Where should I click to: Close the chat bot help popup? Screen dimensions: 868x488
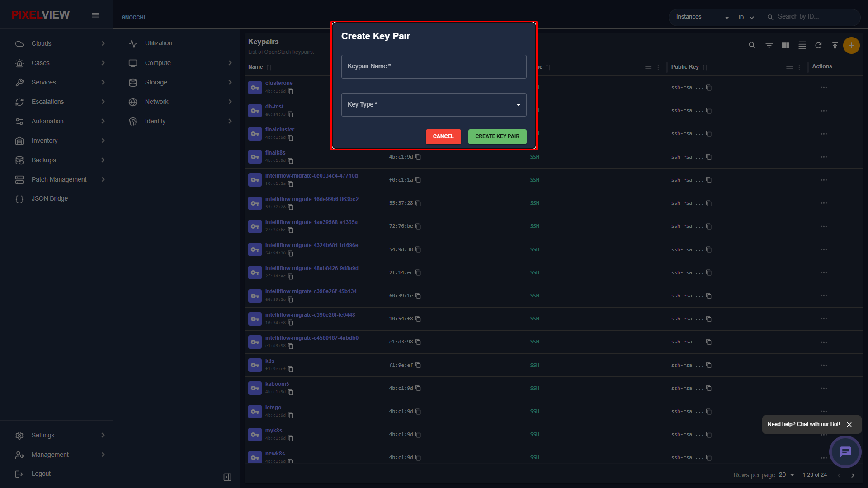(x=849, y=425)
